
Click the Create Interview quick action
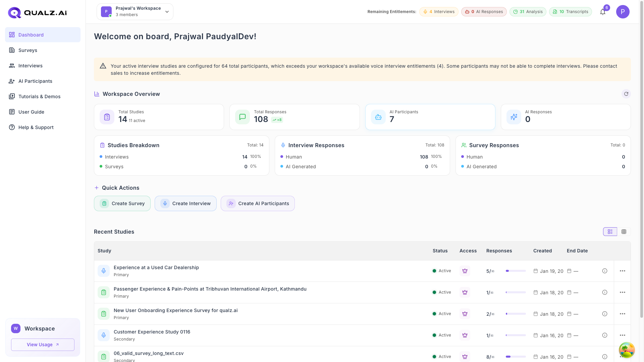(x=185, y=203)
